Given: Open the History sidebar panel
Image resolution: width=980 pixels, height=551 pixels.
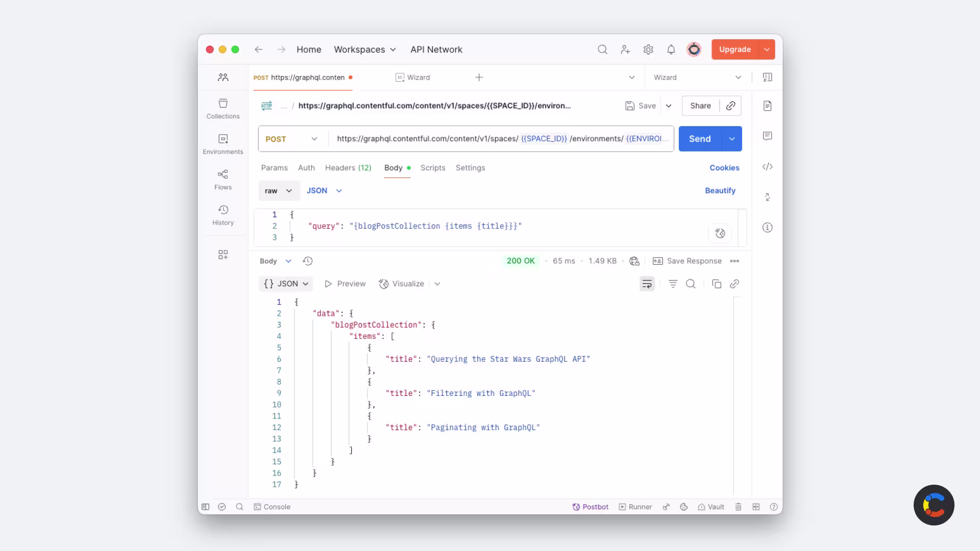Looking at the screenshot, I should point(223,215).
